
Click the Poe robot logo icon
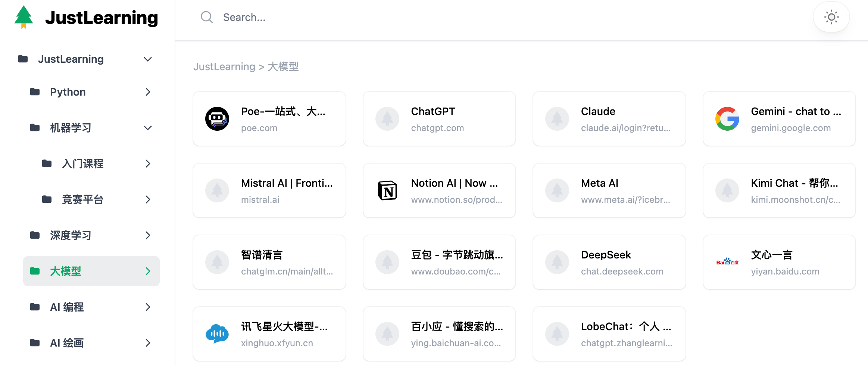point(217,119)
